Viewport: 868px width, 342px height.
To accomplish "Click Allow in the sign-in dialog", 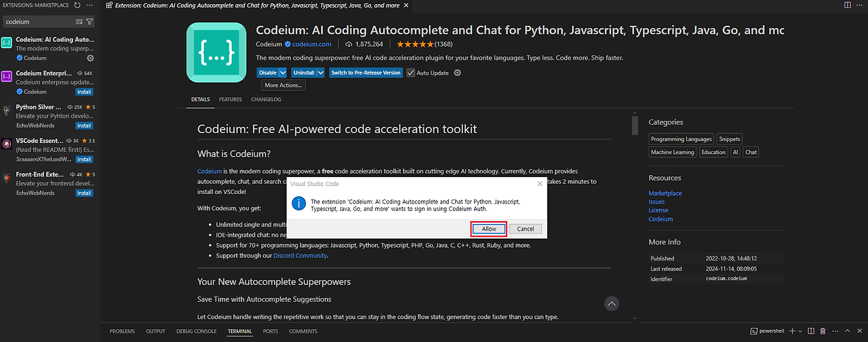I will tap(489, 229).
